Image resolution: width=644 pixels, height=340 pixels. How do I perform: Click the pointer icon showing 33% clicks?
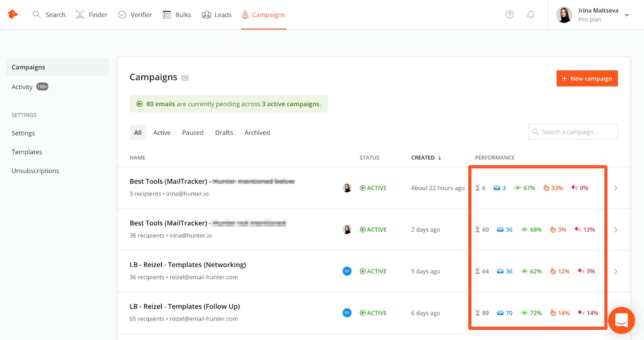click(546, 188)
